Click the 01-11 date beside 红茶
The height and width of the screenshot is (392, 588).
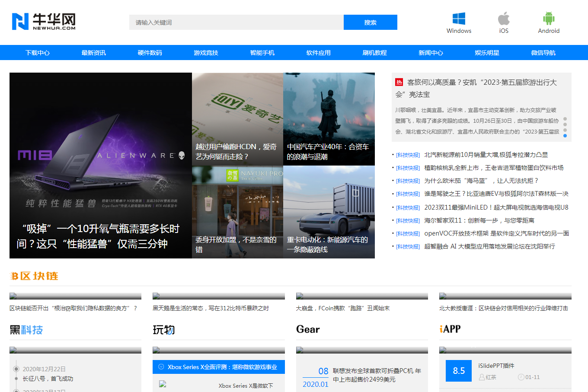point(533,377)
